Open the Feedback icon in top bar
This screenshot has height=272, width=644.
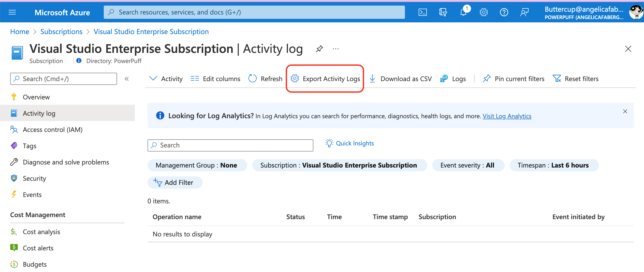point(524,12)
